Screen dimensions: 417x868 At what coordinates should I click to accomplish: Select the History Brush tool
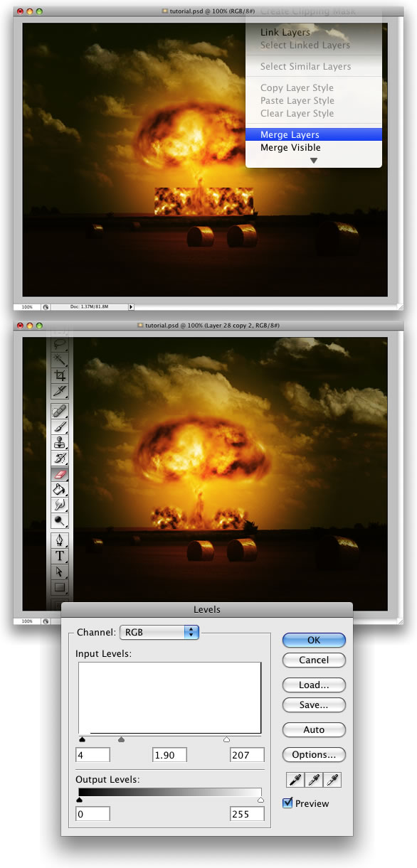point(60,458)
